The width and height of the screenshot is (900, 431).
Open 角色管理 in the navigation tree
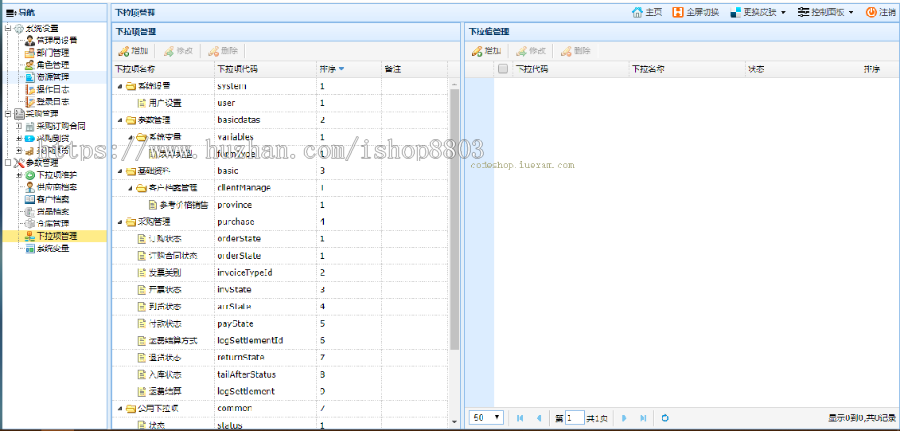tap(53, 64)
